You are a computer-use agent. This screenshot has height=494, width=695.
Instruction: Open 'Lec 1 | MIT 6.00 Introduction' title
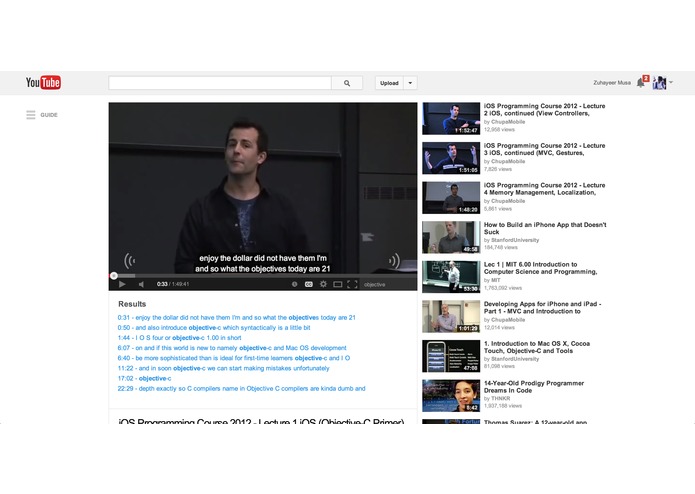[x=540, y=268]
